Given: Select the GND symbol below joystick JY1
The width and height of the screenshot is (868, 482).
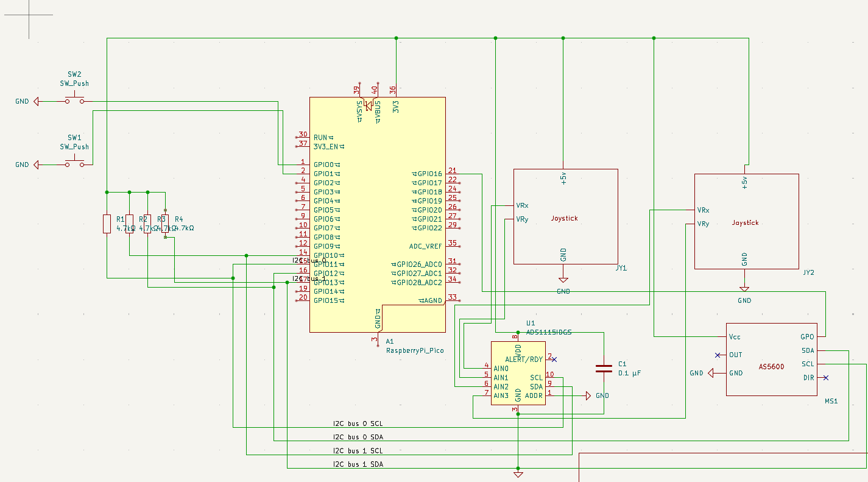Looking at the screenshot, I should tap(563, 280).
